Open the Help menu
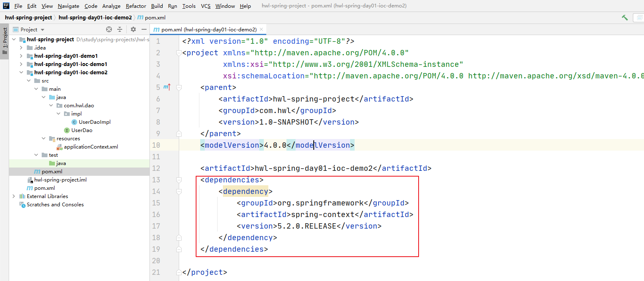This screenshot has width=644, height=281. pyautogui.click(x=245, y=6)
